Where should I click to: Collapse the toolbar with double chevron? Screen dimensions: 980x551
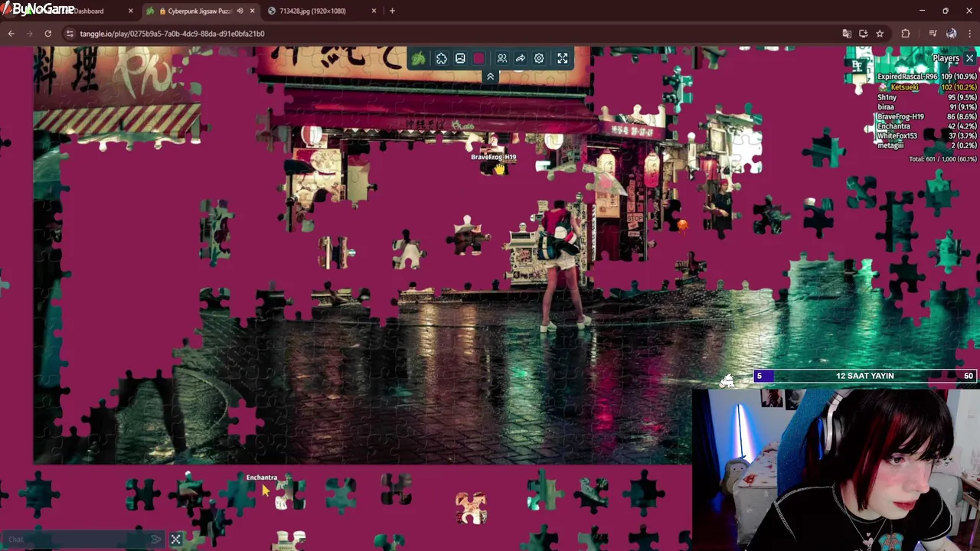pyautogui.click(x=490, y=77)
